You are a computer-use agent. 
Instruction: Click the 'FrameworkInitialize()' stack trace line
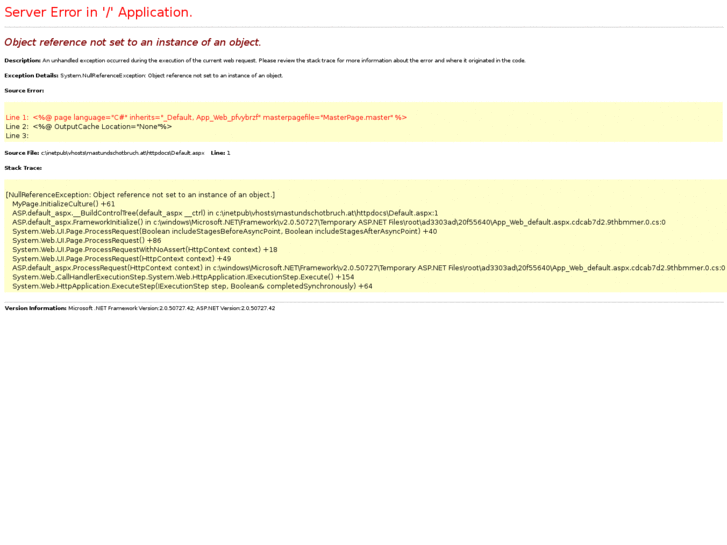pyautogui.click(x=339, y=222)
